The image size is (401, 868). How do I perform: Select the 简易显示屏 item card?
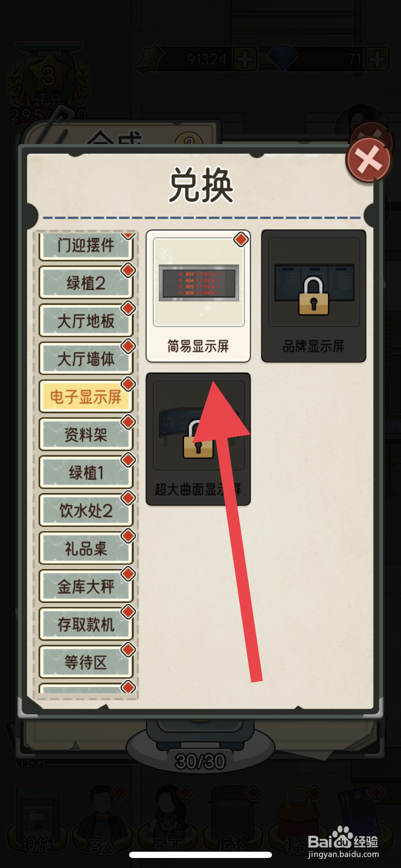point(198,296)
